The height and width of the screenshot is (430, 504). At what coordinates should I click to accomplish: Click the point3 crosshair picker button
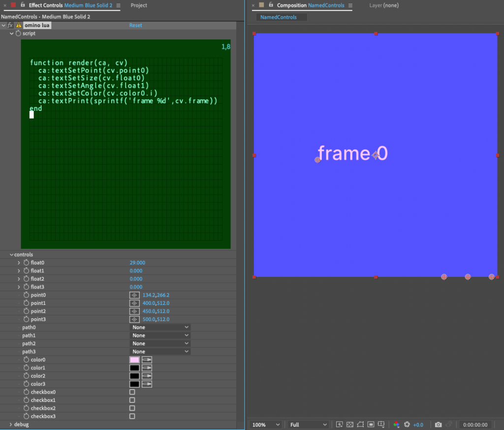(x=134, y=319)
